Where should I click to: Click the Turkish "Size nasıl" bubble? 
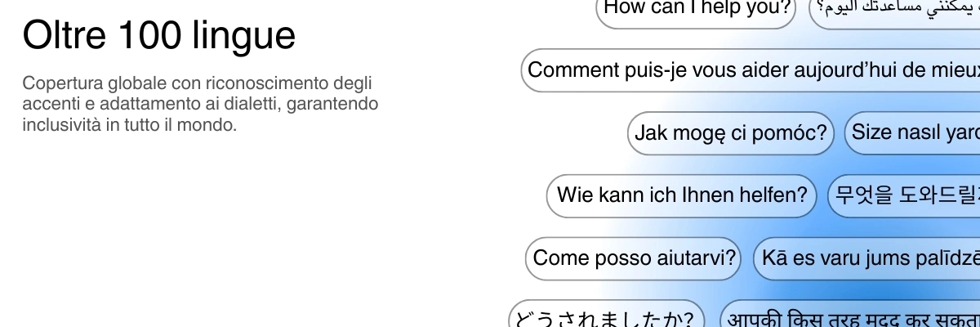(x=911, y=133)
